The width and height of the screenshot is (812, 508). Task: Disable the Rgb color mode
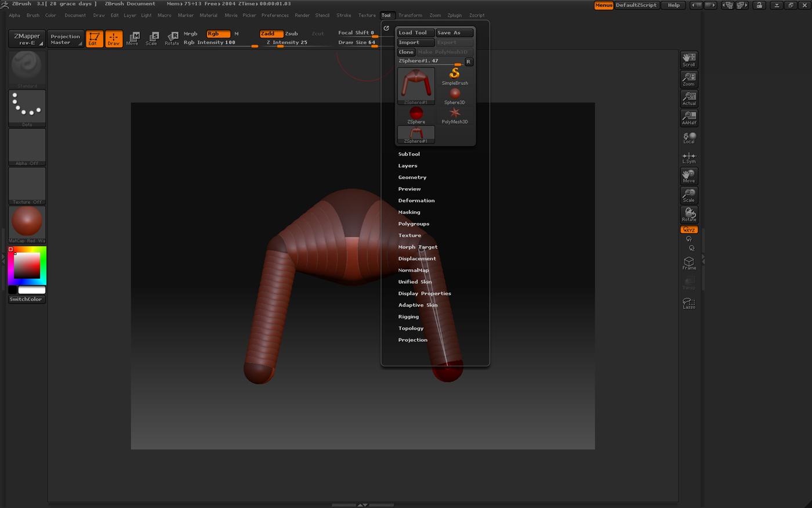(x=218, y=34)
